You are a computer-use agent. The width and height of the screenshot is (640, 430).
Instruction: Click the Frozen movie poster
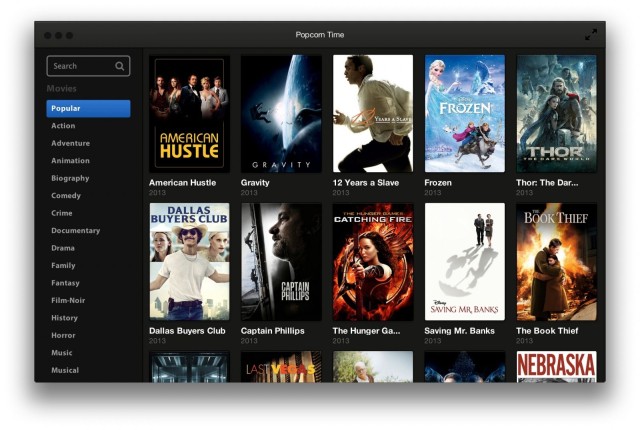464,113
